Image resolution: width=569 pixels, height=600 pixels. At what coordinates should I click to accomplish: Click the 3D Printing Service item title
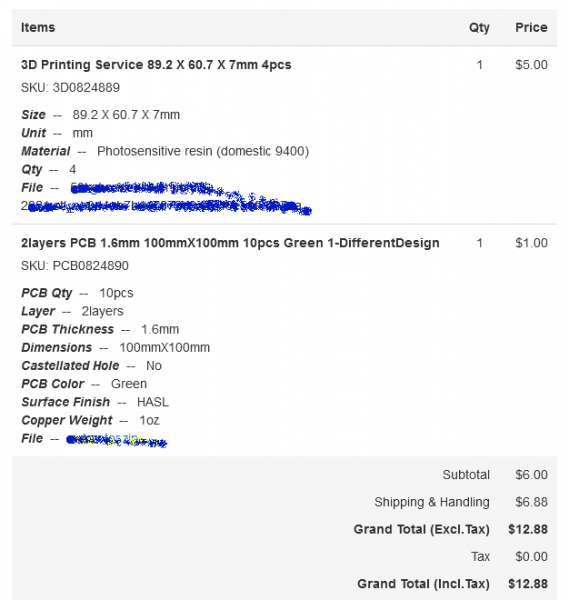tap(156, 65)
